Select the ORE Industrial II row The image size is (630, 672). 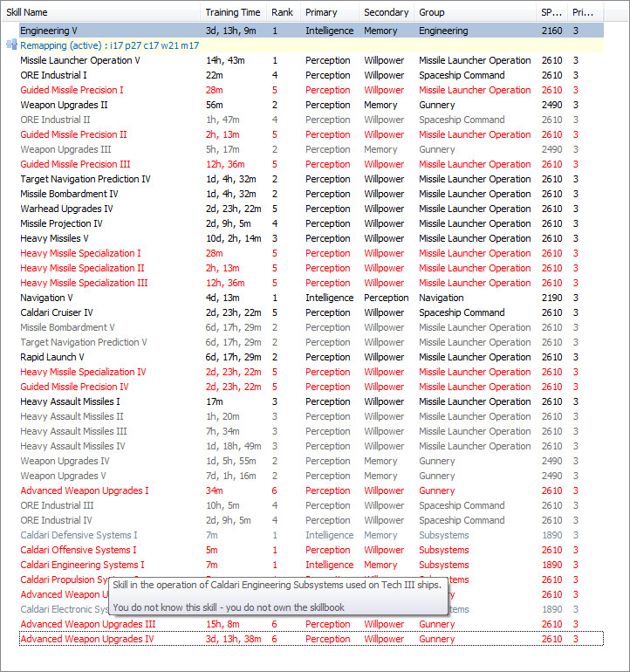(x=312, y=120)
